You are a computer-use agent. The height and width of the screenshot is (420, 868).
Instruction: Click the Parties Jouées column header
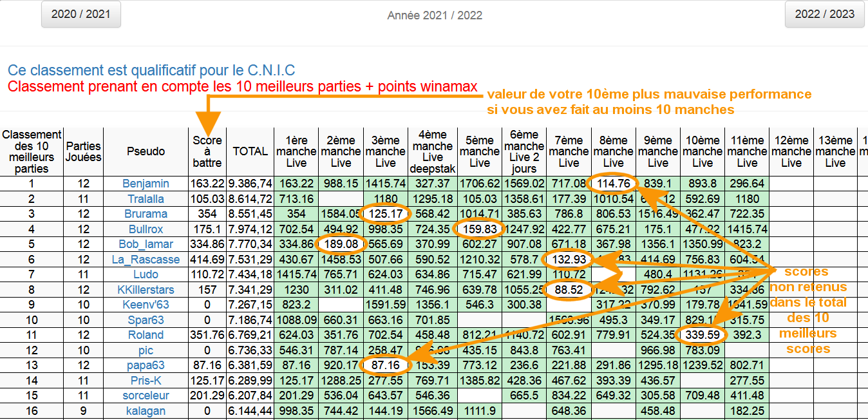click(x=84, y=151)
